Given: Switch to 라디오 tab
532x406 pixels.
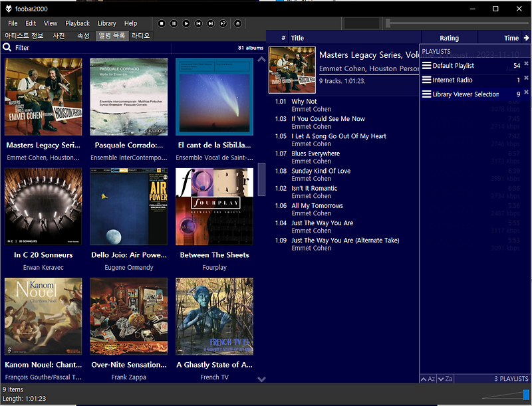Looking at the screenshot, I should pyautogui.click(x=141, y=36).
